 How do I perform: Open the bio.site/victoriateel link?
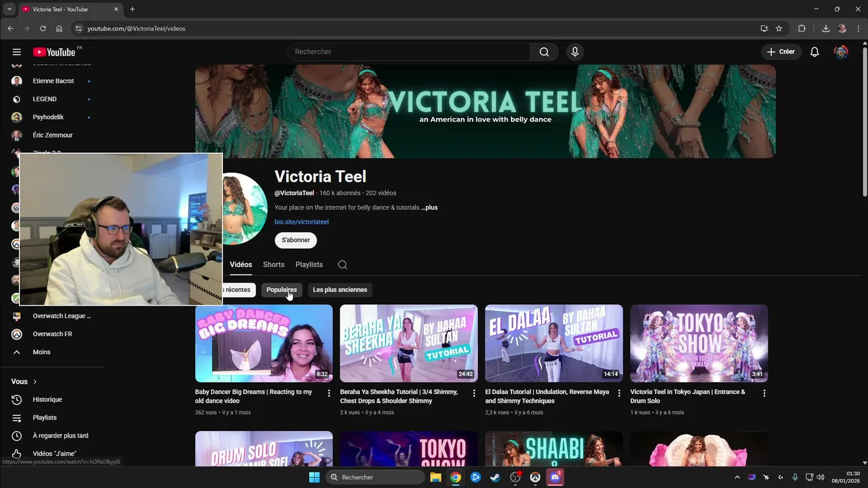(302, 222)
